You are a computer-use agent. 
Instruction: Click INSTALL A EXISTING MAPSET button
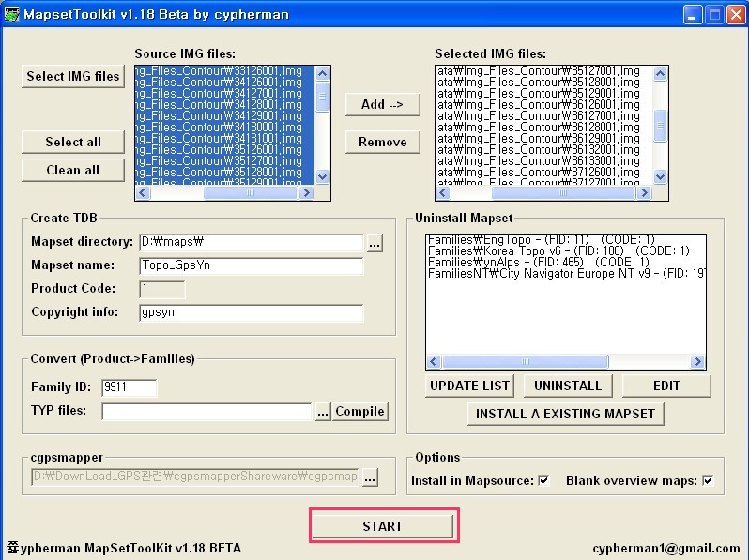[566, 414]
